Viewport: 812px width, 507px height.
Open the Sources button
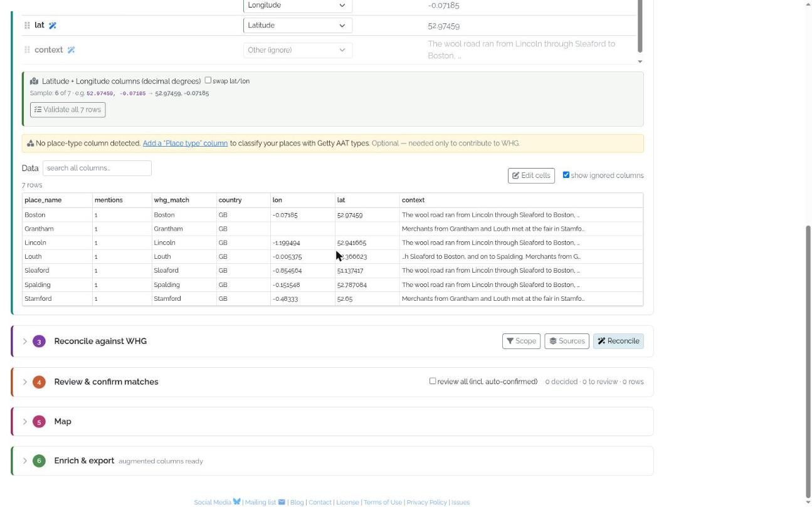[567, 342]
